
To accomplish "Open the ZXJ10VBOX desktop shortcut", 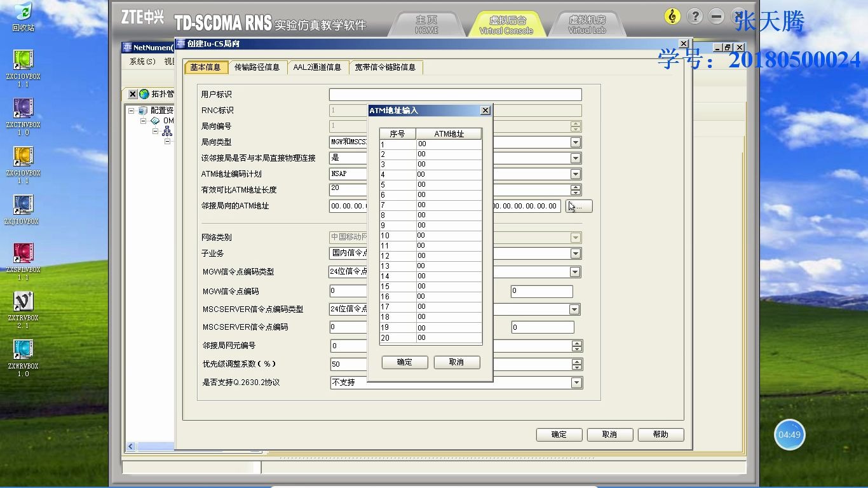I will pos(22,210).
